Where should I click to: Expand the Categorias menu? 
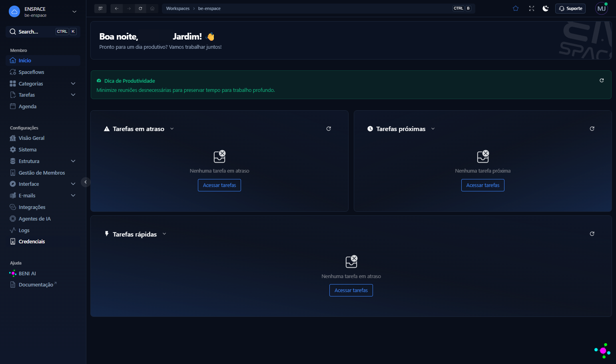click(x=73, y=84)
